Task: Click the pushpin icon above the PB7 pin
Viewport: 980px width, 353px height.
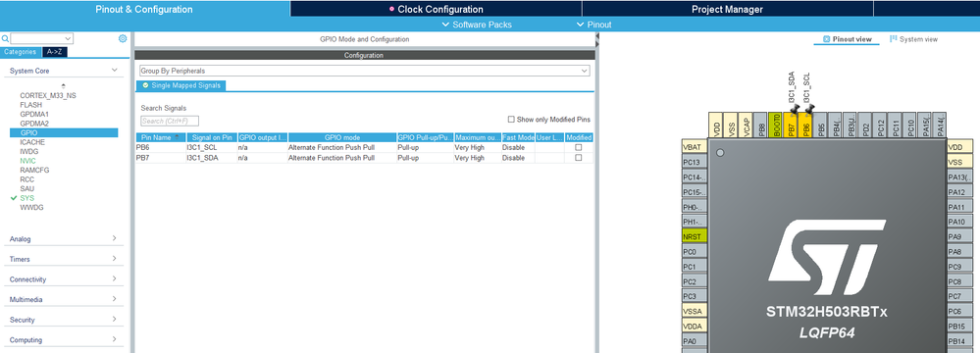Action: (x=794, y=110)
